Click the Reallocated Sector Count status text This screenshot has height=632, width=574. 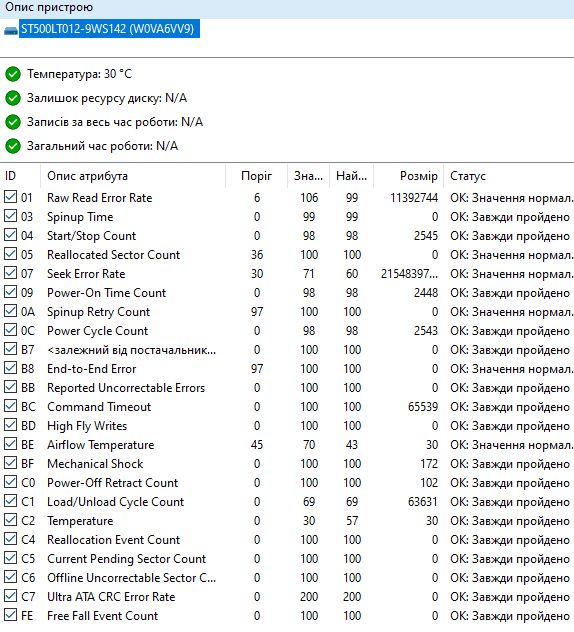(x=512, y=255)
